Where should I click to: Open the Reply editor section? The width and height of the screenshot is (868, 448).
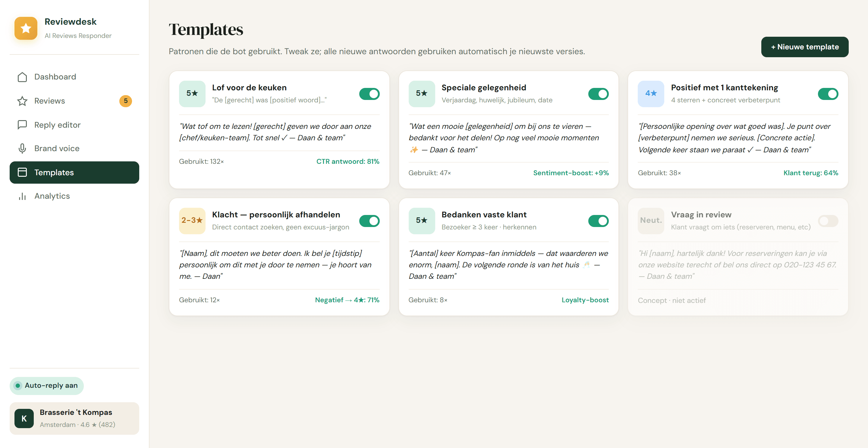74,125
